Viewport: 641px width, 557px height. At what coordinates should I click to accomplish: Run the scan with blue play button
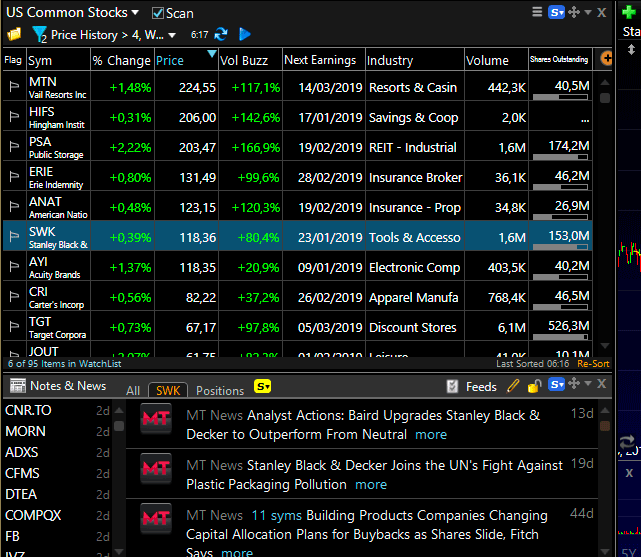244,34
